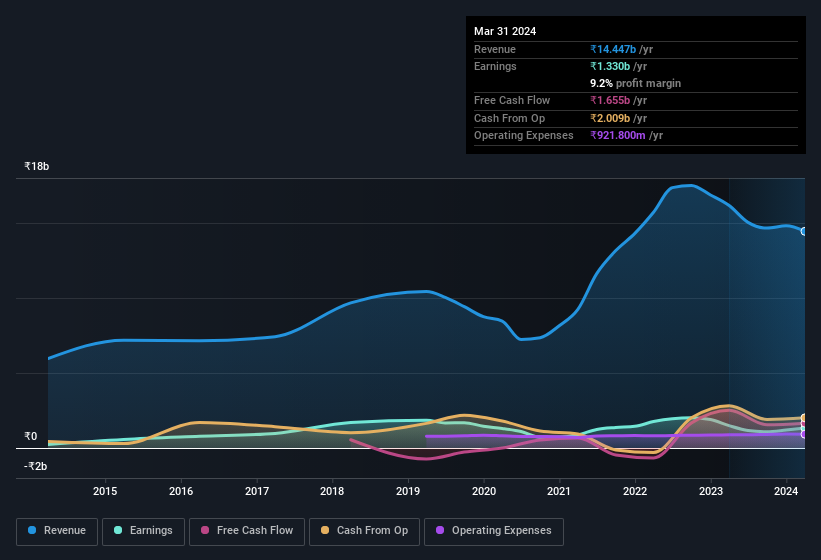Click the Cash From Op tooltip label
Image resolution: width=821 pixels, height=560 pixels.
tap(509, 118)
